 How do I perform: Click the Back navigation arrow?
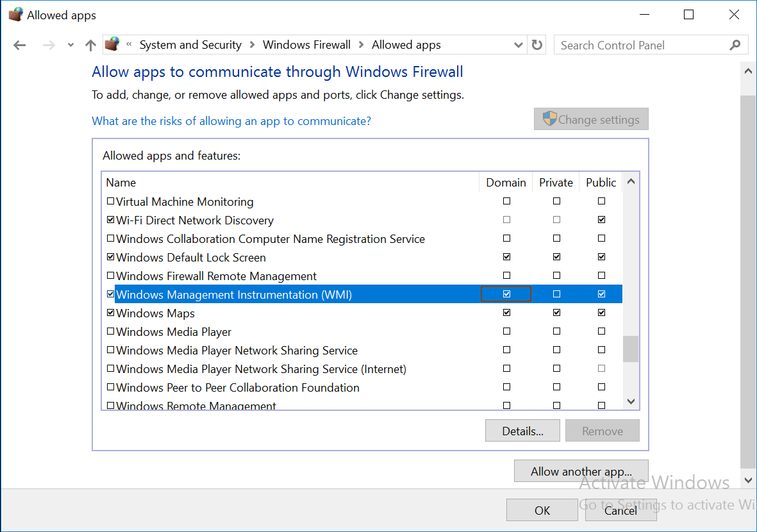(19, 46)
